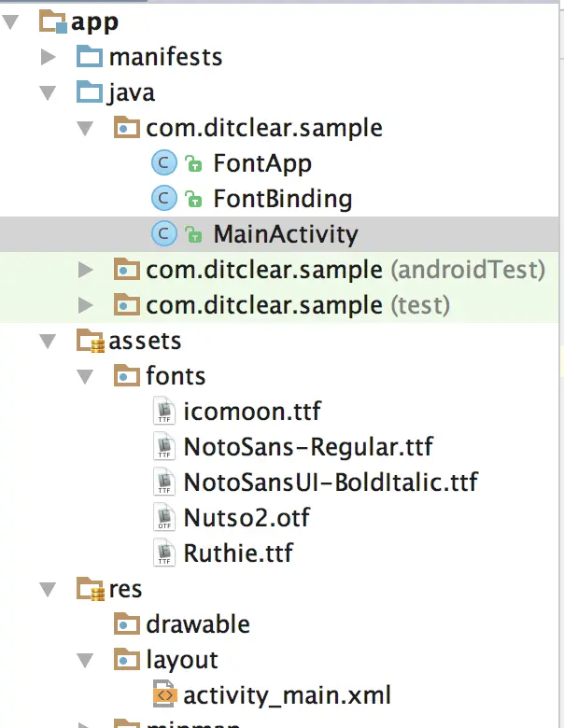Click the Ruthie.ttf file icon

[x=164, y=553]
